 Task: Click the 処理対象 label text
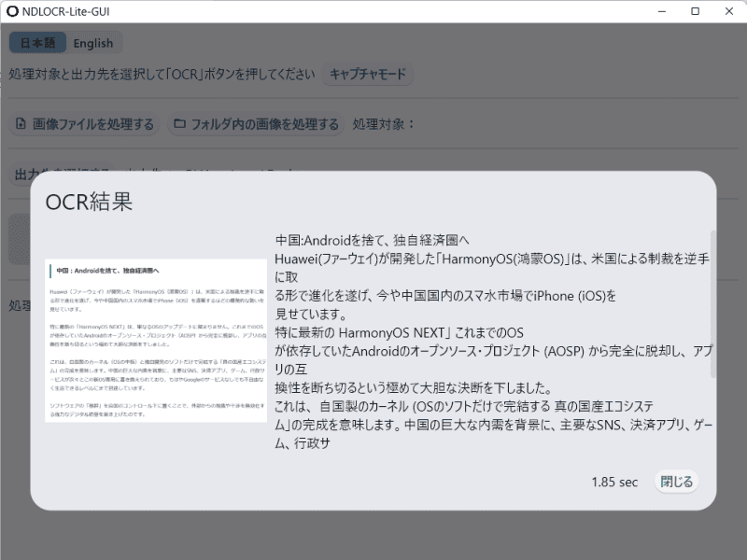(x=384, y=124)
